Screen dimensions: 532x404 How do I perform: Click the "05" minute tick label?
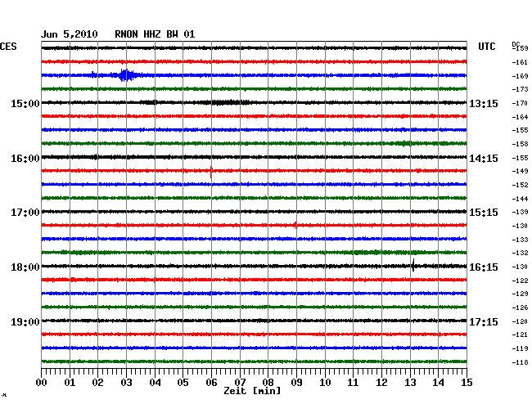point(183,383)
